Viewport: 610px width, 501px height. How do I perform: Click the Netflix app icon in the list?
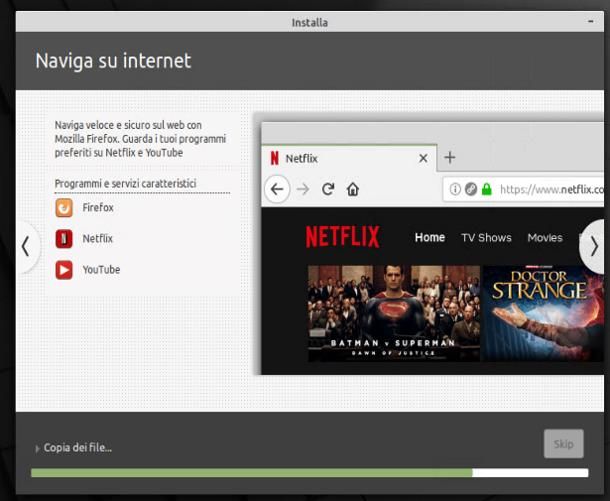pos(64,238)
